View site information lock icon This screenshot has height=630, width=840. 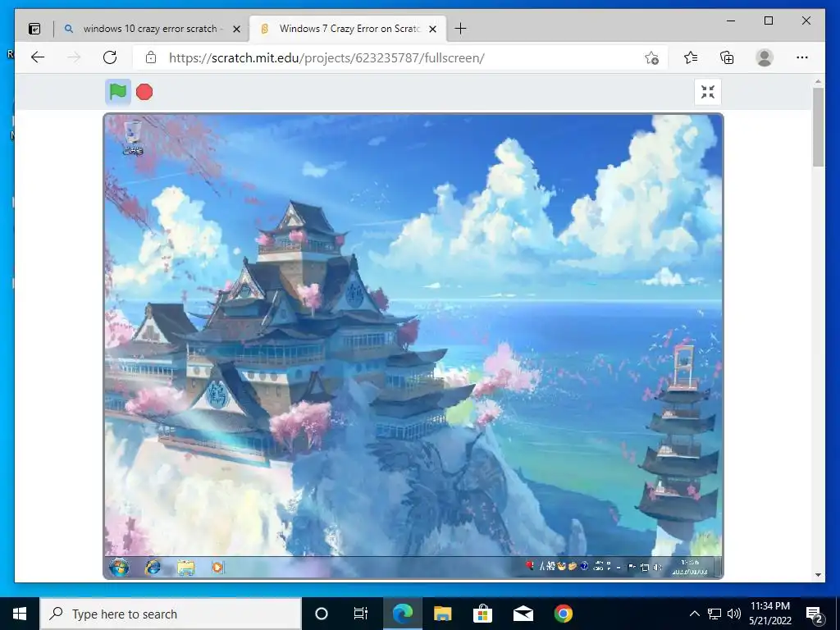point(151,58)
